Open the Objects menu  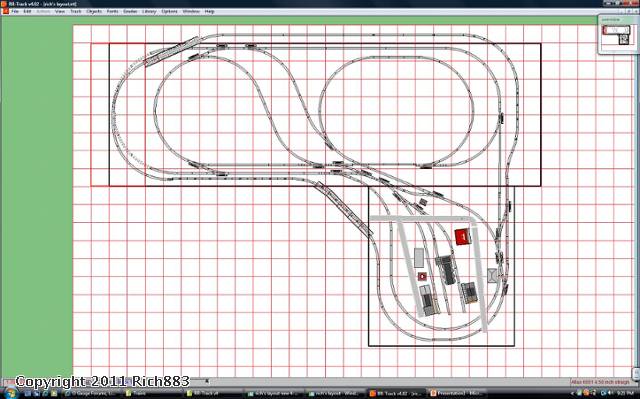[94, 11]
